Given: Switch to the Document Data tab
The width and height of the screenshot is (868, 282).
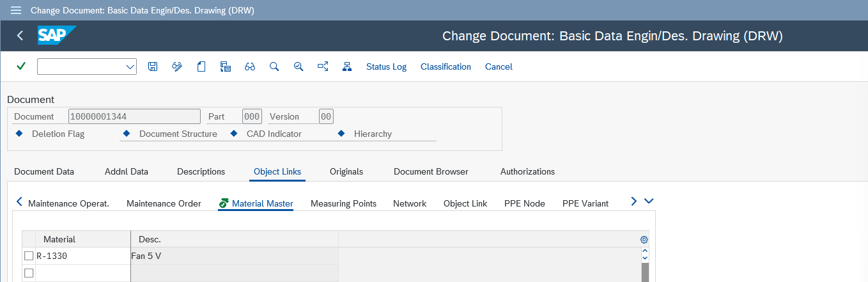Looking at the screenshot, I should click(x=44, y=171).
